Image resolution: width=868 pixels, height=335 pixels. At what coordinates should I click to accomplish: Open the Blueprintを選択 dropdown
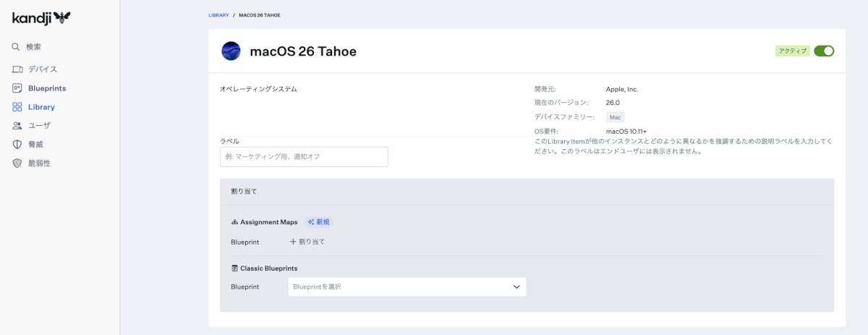tap(407, 287)
